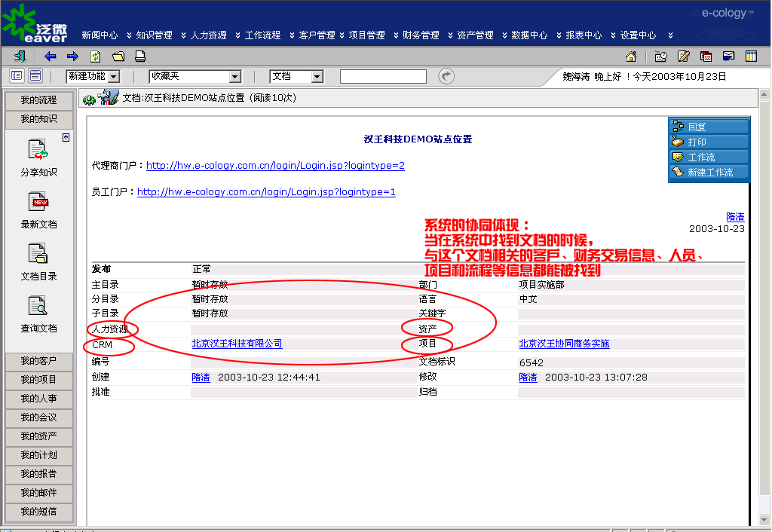Screen dimensions: 772x532
Task: Select 我的短信 sidebar tab
Action: [x=39, y=512]
